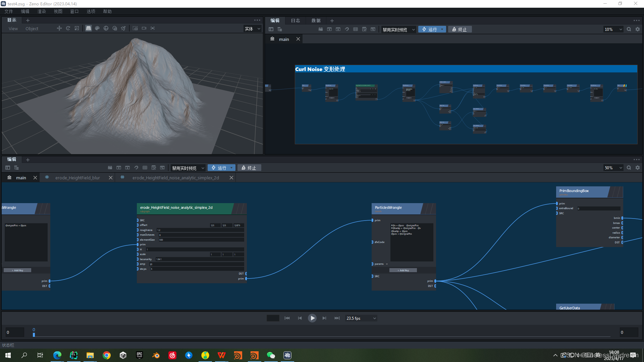Screen dimensions: 644x362
Task: Click the palette (shading) icon in the viewport toolbar
Action: click(97, 28)
